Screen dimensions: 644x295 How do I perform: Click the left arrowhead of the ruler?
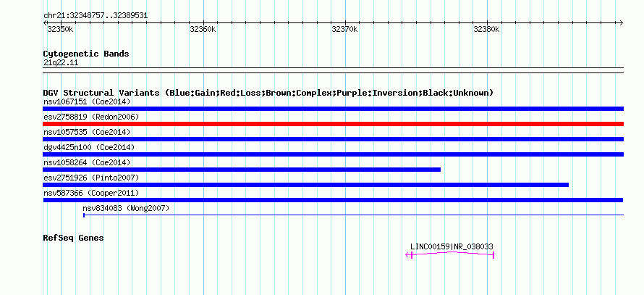point(45,23)
